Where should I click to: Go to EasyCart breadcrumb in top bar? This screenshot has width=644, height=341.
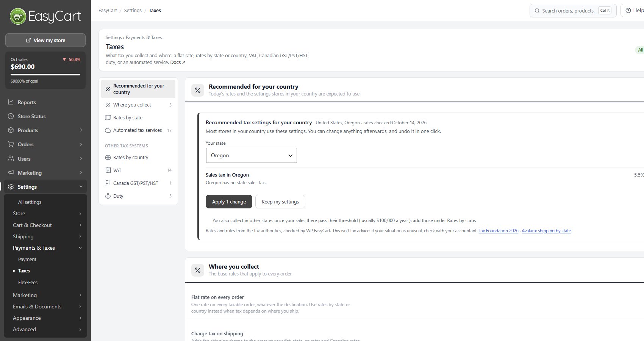(108, 11)
